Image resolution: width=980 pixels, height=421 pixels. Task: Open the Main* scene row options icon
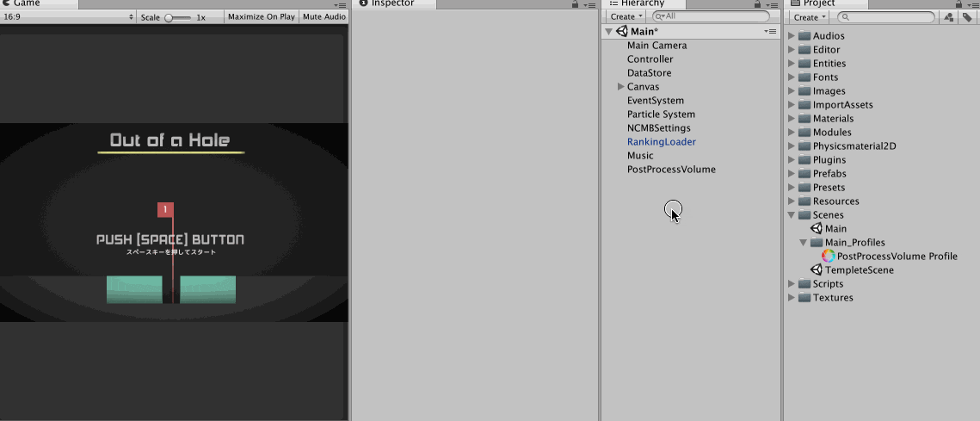tap(770, 31)
